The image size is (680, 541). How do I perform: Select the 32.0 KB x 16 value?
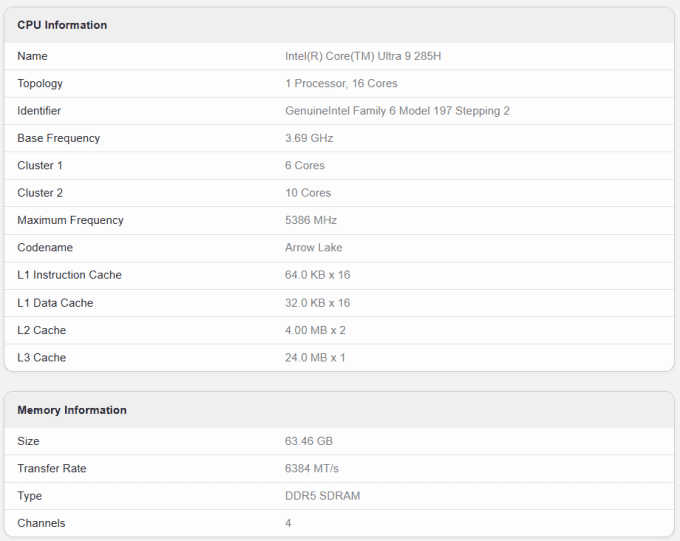coord(317,303)
